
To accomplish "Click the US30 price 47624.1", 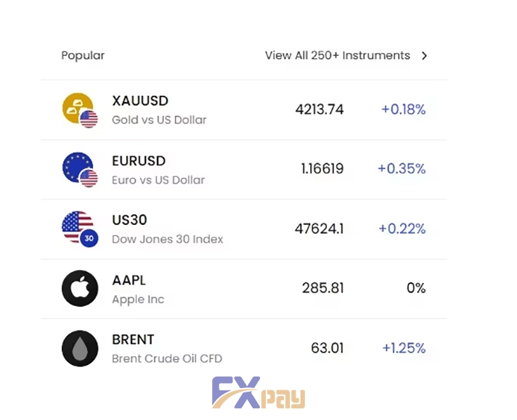I will [x=319, y=228].
